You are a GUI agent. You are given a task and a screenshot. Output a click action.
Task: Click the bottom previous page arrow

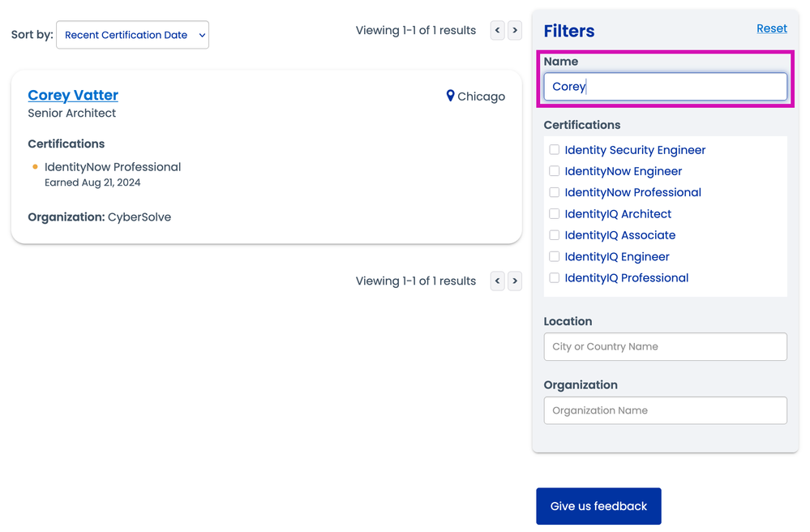[498, 281]
